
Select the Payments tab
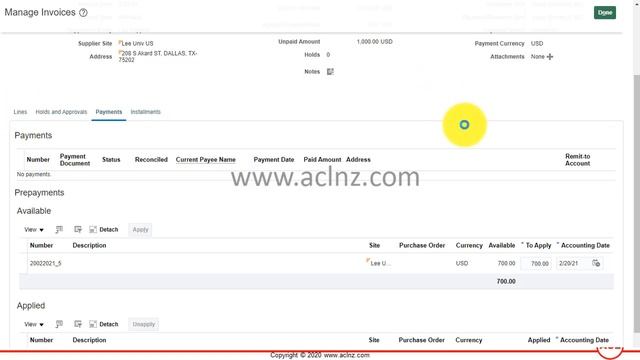tap(109, 112)
